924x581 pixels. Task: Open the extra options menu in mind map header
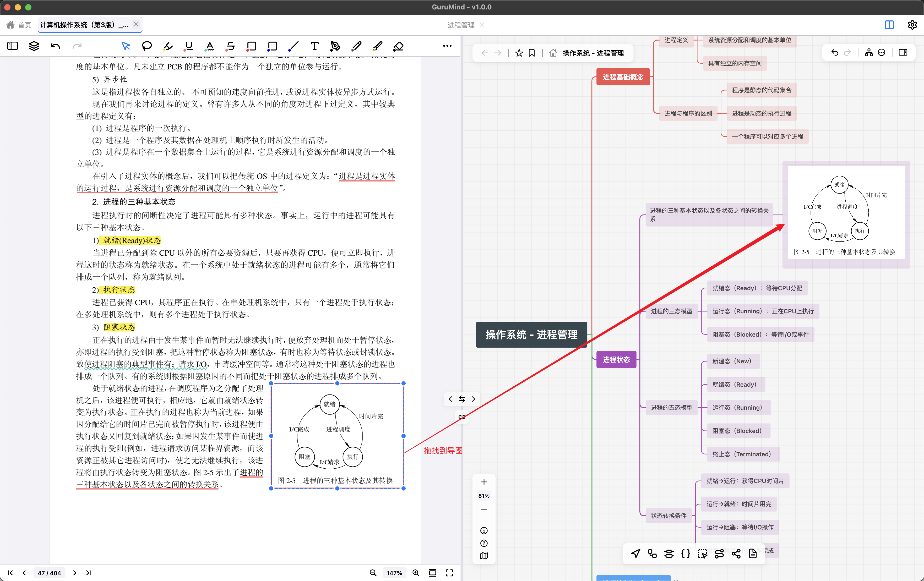point(881,53)
